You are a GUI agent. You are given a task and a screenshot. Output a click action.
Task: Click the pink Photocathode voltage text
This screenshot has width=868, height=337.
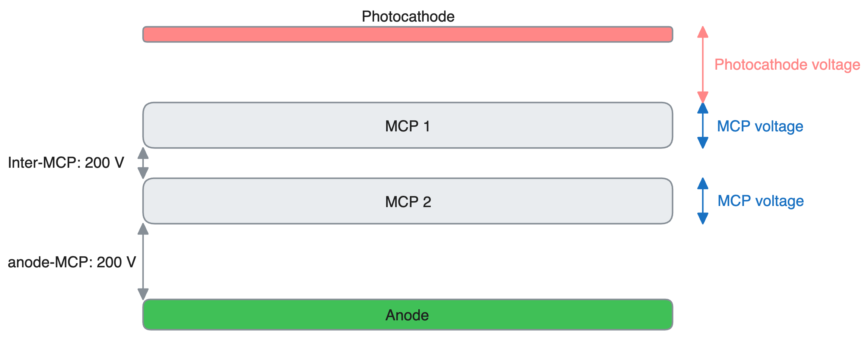click(787, 65)
